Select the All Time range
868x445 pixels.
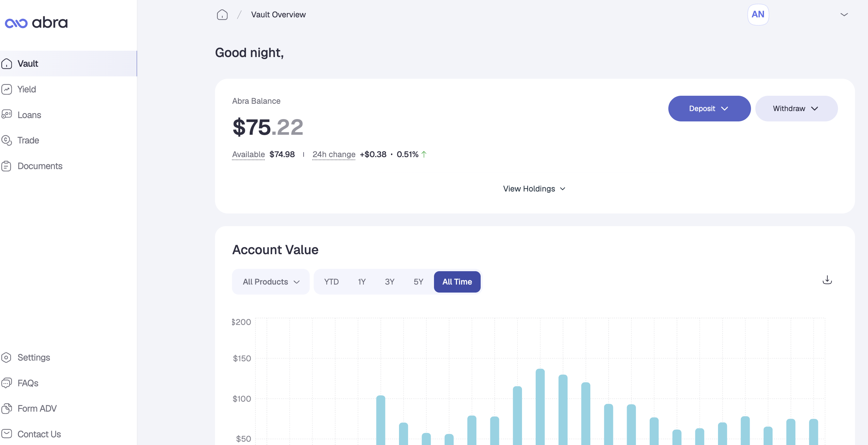[x=457, y=282]
